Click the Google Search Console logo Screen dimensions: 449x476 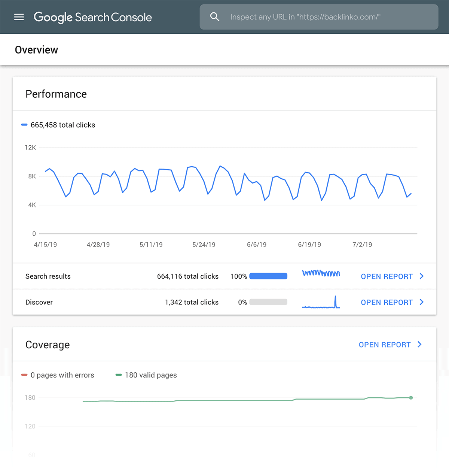point(93,17)
